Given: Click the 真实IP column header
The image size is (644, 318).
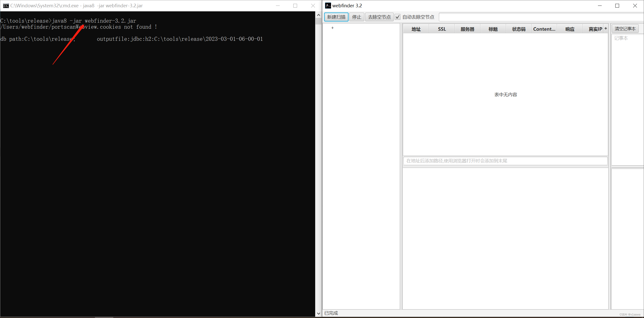Looking at the screenshot, I should 595,29.
